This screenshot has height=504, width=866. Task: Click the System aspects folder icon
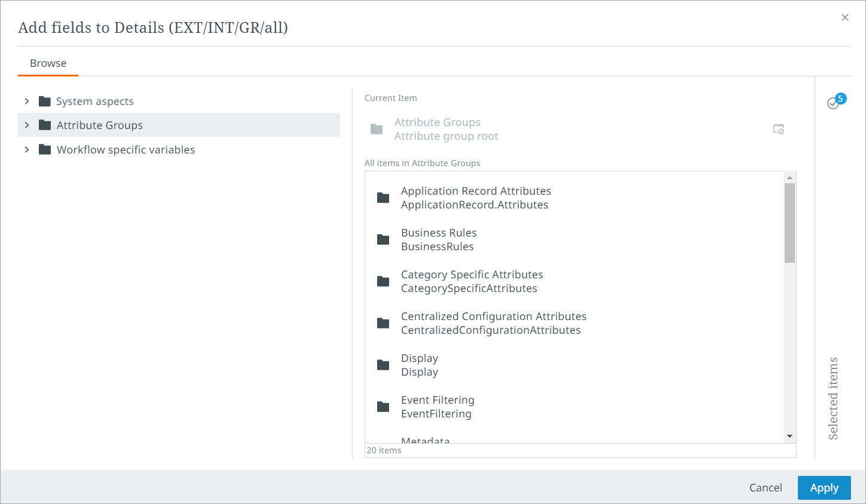click(x=45, y=102)
